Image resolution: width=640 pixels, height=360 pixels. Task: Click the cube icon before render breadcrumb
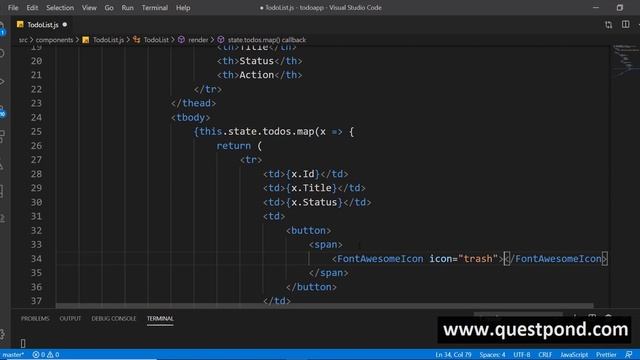(181, 40)
